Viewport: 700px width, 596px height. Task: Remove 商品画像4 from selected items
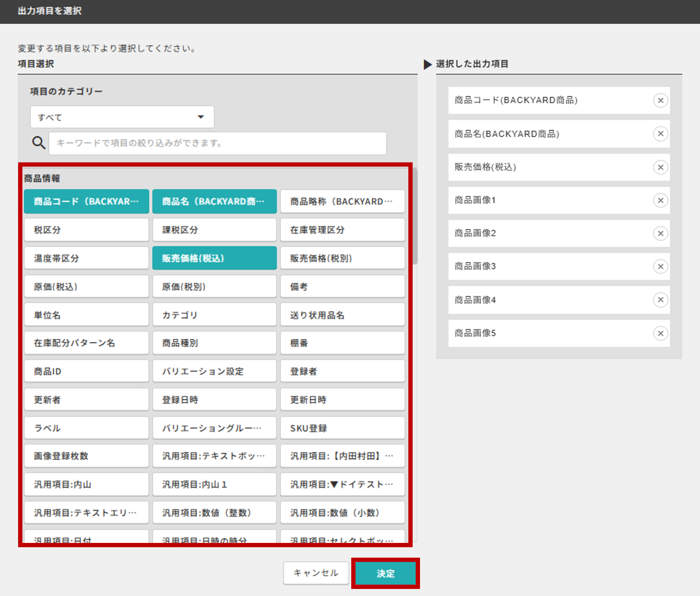660,300
